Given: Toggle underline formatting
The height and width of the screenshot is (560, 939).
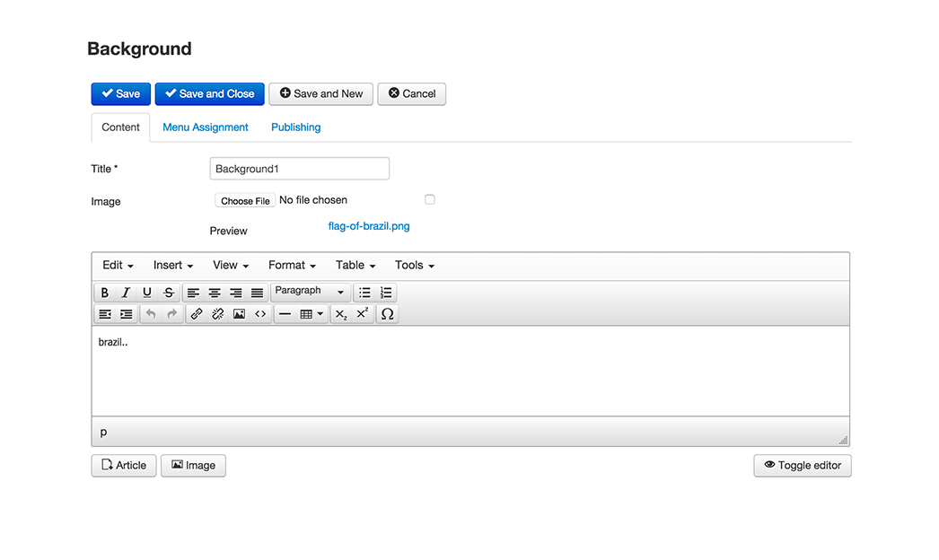Looking at the screenshot, I should click(146, 293).
